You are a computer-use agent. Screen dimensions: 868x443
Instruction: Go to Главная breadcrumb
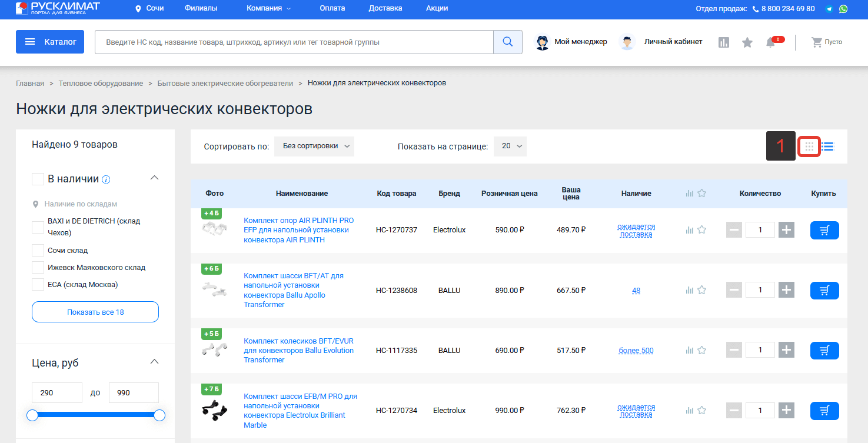30,83
